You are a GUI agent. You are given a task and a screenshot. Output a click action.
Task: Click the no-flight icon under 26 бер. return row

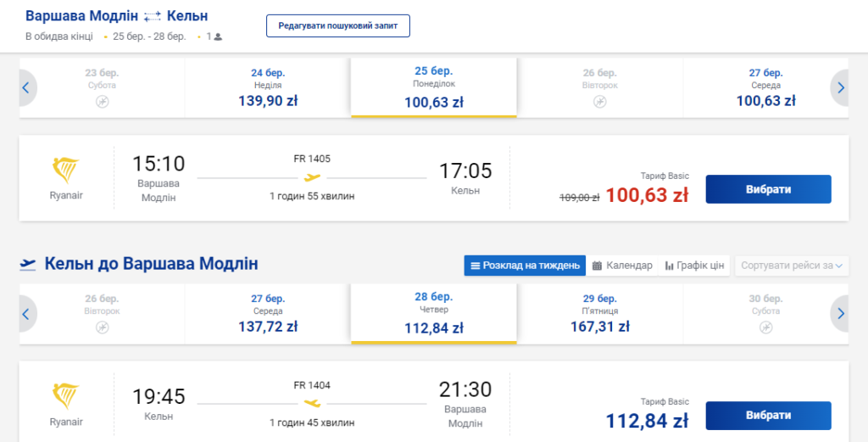point(103,328)
